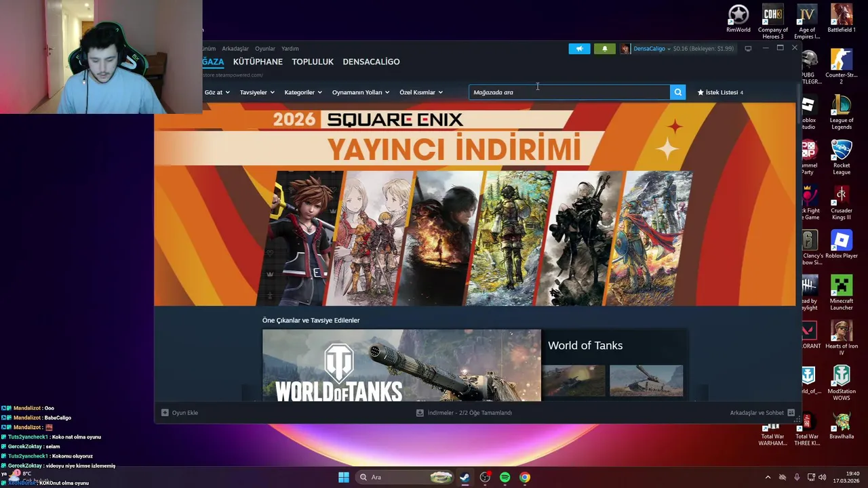Click the download icon beside İndirmeler
Image resolution: width=868 pixels, height=488 pixels.
coord(420,412)
